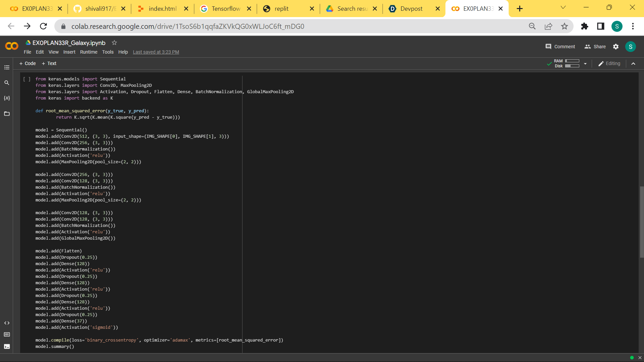Viewport: 644px width, 362px height.
Task: Open the command palette icon
Action: [x=7, y=335]
